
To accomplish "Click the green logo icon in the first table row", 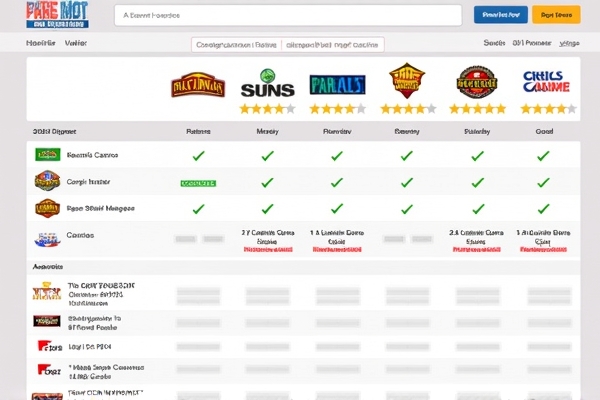I will [47, 155].
